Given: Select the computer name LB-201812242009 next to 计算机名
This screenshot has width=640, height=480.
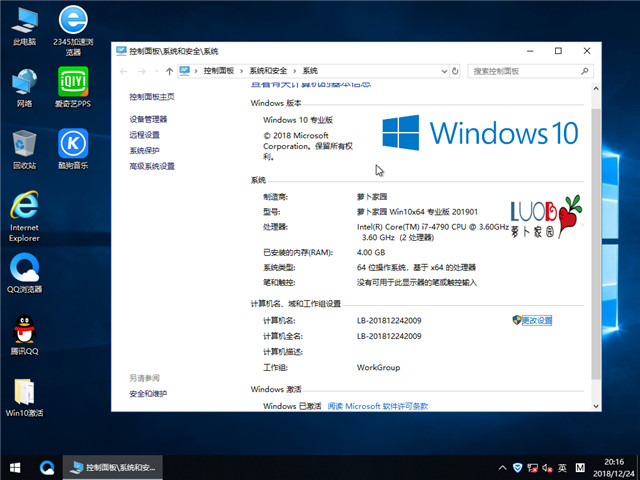Looking at the screenshot, I should tap(389, 320).
